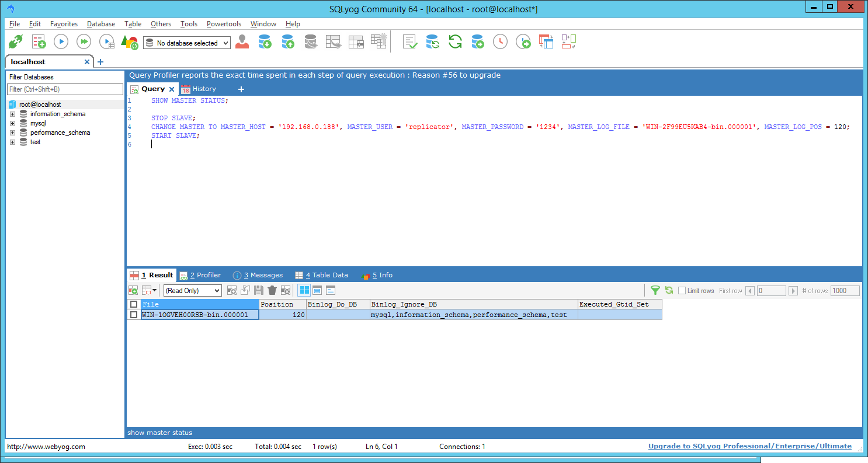868x463 pixels.
Task: Click the table layout window icon
Action: (x=546, y=42)
